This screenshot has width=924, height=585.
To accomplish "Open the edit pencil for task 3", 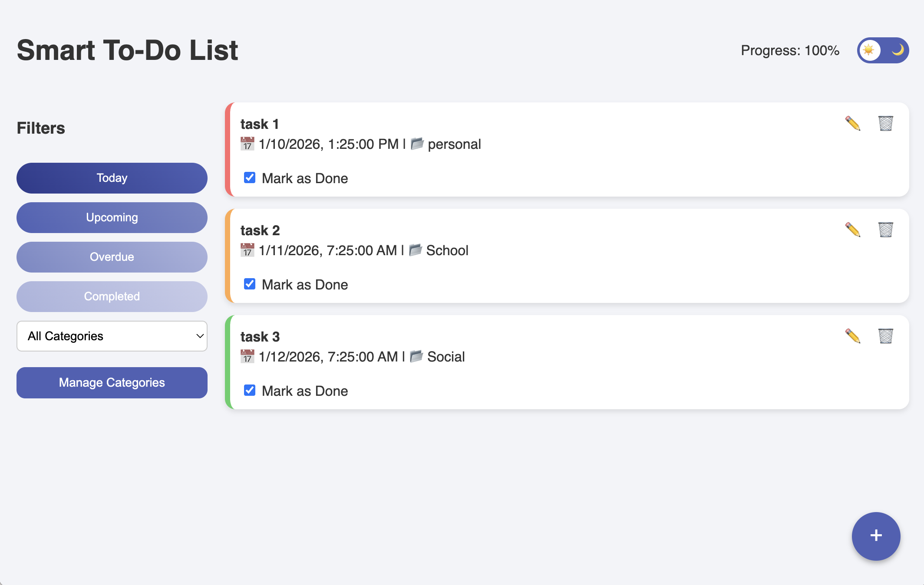I will (x=852, y=336).
